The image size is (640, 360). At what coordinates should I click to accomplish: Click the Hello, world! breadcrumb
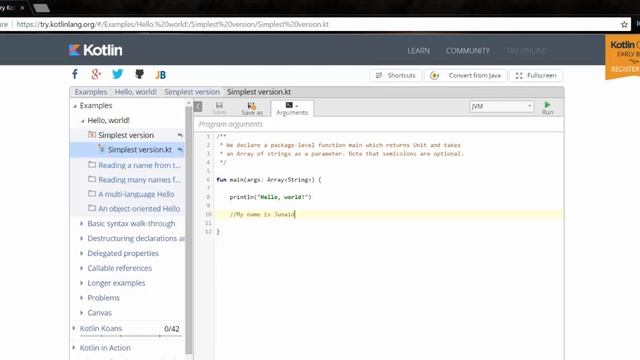(x=136, y=92)
